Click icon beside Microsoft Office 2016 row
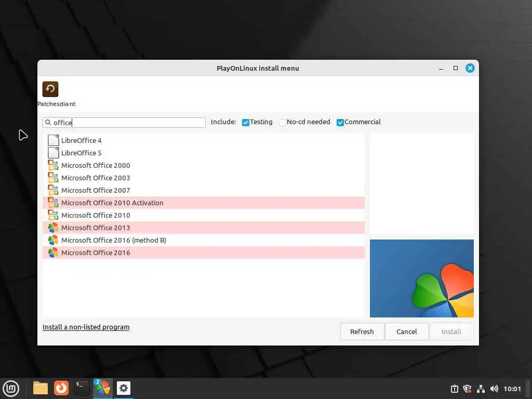 click(x=53, y=252)
